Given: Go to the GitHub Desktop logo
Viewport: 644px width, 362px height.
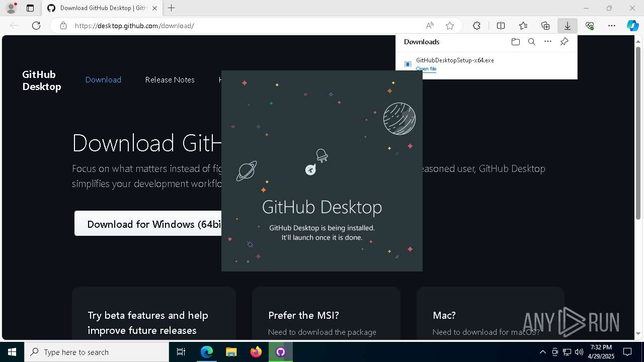Looking at the screenshot, I should click(x=42, y=80).
